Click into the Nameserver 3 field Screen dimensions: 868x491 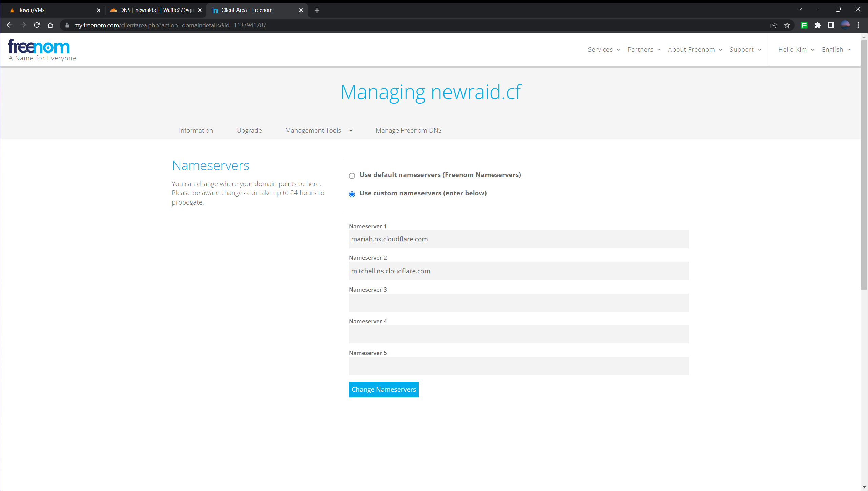519,302
